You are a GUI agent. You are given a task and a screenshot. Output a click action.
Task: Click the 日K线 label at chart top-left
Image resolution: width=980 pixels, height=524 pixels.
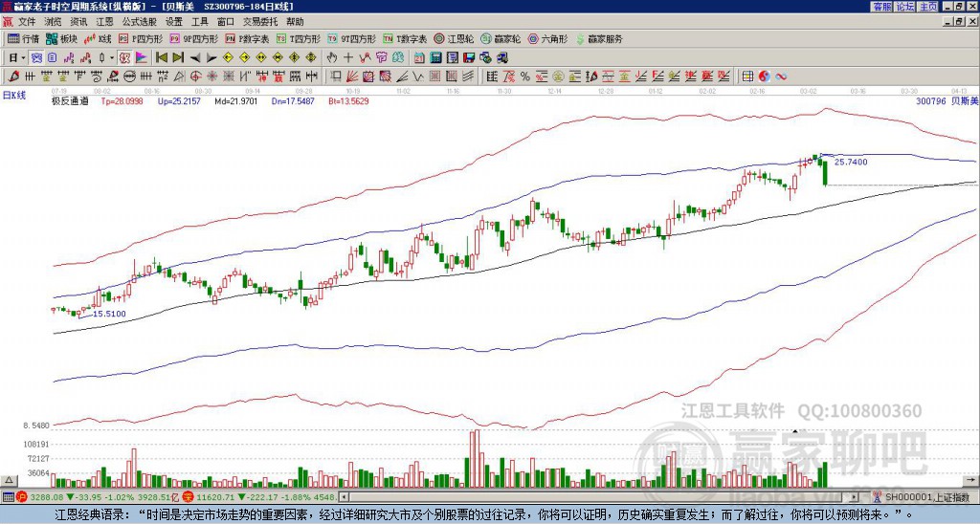[13, 95]
